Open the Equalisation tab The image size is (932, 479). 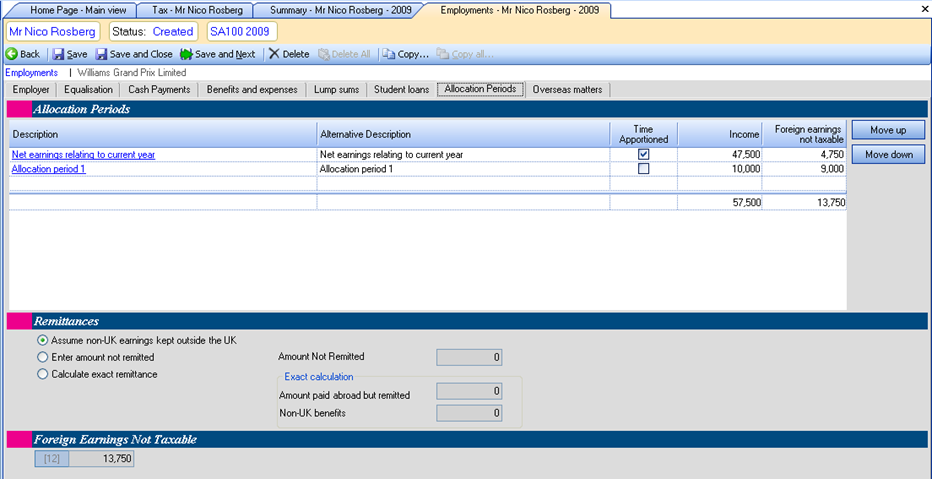click(x=88, y=90)
